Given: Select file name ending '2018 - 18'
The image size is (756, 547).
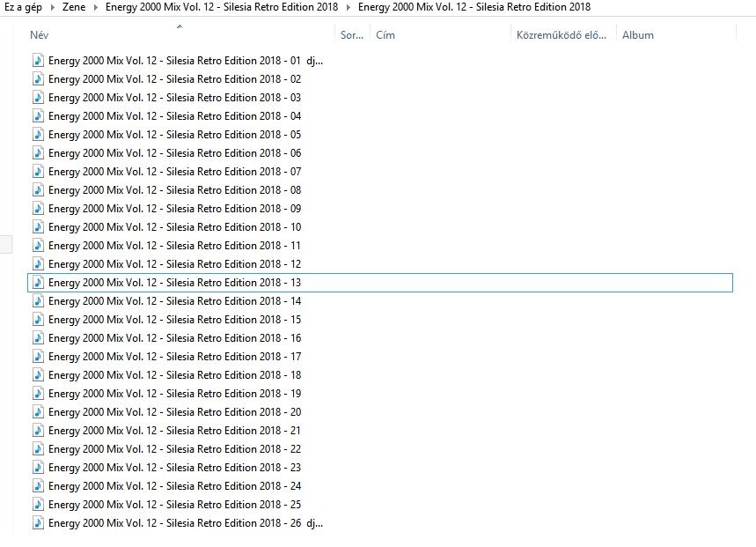Looking at the screenshot, I should 174,375.
